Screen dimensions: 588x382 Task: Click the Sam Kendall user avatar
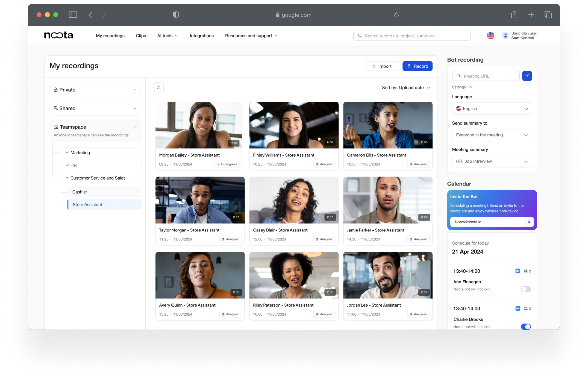coord(505,36)
